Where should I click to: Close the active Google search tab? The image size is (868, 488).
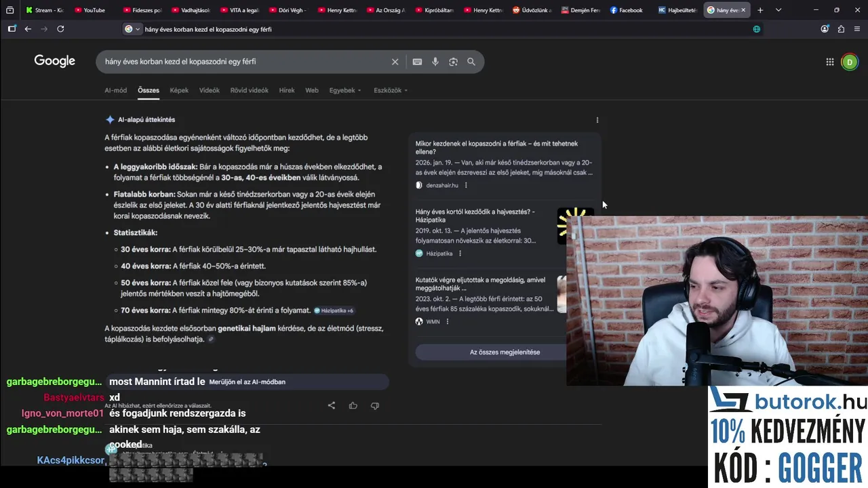click(743, 10)
